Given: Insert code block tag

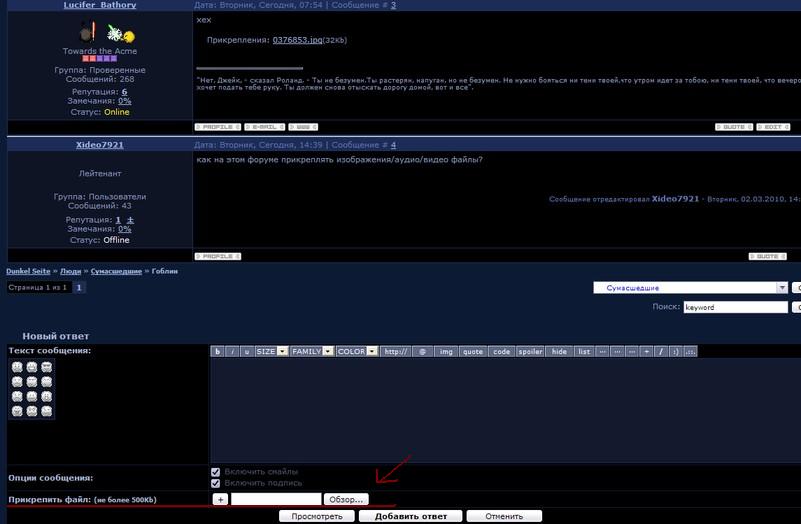Looking at the screenshot, I should click(x=501, y=352).
